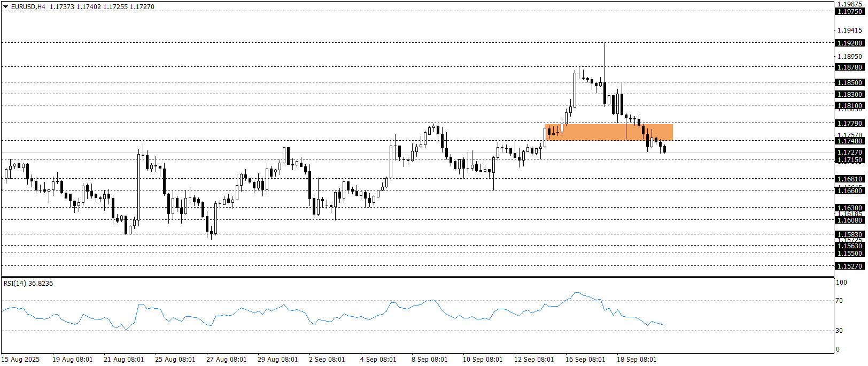The image size is (868, 366).
Task: Click the 4 Sep 08:01 time label
Action: [378, 359]
